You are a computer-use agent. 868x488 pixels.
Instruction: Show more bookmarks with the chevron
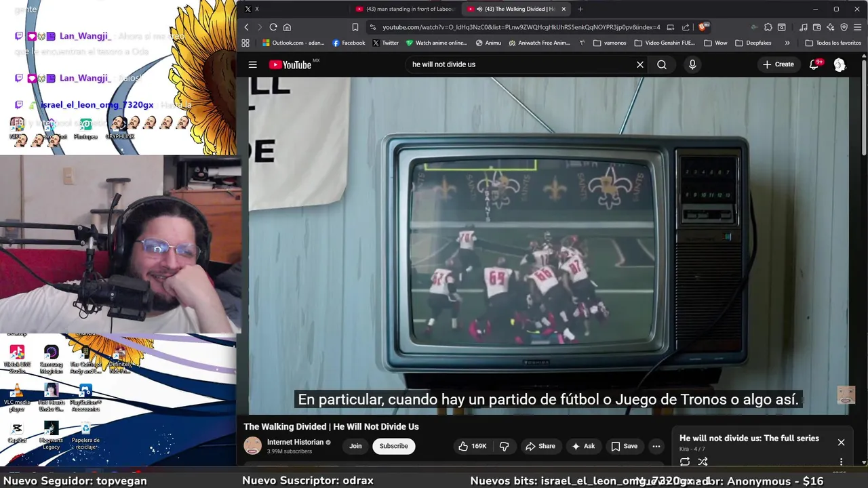[x=787, y=43]
